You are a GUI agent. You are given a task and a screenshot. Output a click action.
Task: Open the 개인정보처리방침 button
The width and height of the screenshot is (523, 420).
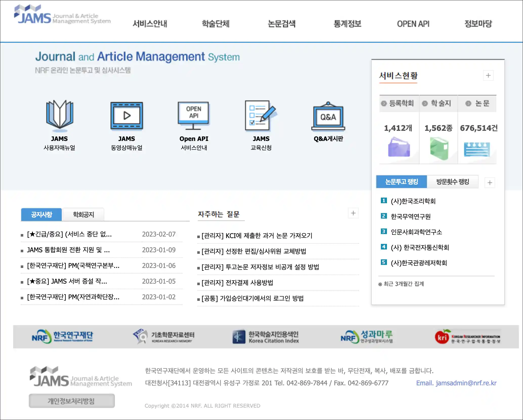[72, 401]
